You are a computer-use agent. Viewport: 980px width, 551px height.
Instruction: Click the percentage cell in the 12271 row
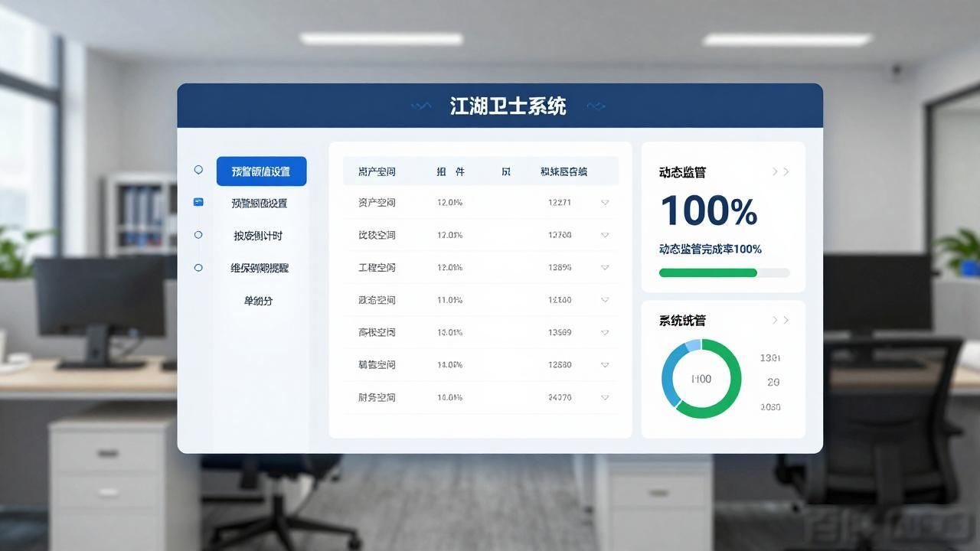pos(449,203)
